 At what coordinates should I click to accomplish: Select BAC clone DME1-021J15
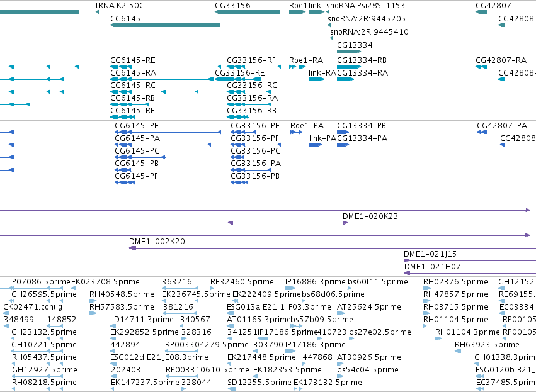470,260
